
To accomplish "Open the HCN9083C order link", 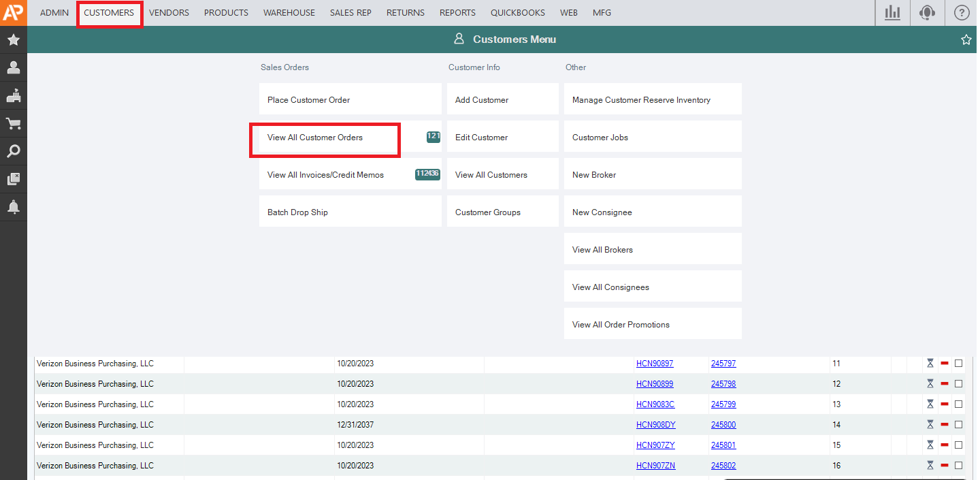I will (x=655, y=404).
